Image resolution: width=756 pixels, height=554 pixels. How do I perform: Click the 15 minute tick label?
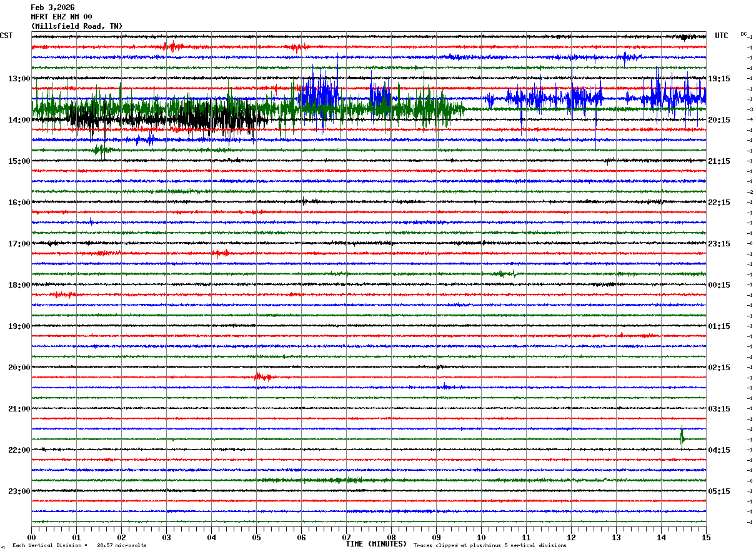(x=706, y=538)
